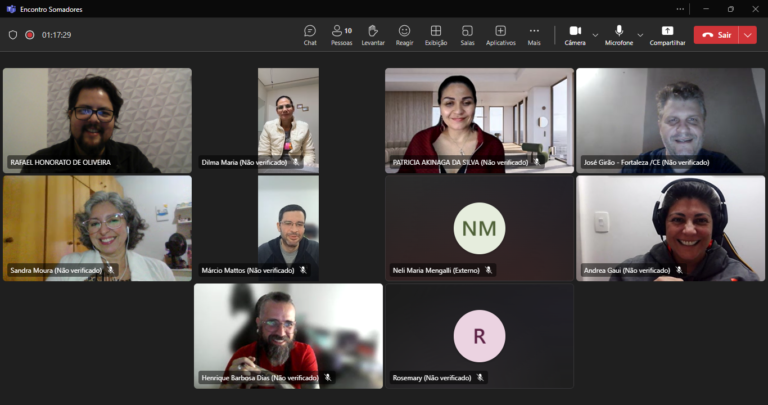The width and height of the screenshot is (768, 405).
Task: Click muted mic icon beside Rosemary
Action: pyautogui.click(x=480, y=378)
